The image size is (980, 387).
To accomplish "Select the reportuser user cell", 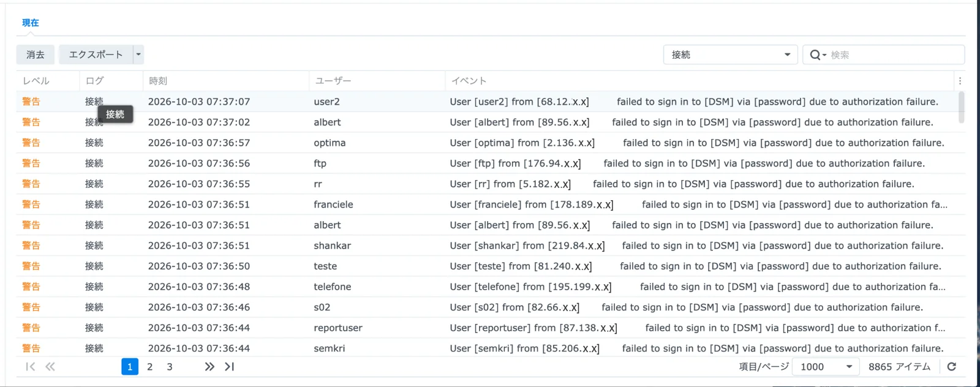I will [338, 328].
